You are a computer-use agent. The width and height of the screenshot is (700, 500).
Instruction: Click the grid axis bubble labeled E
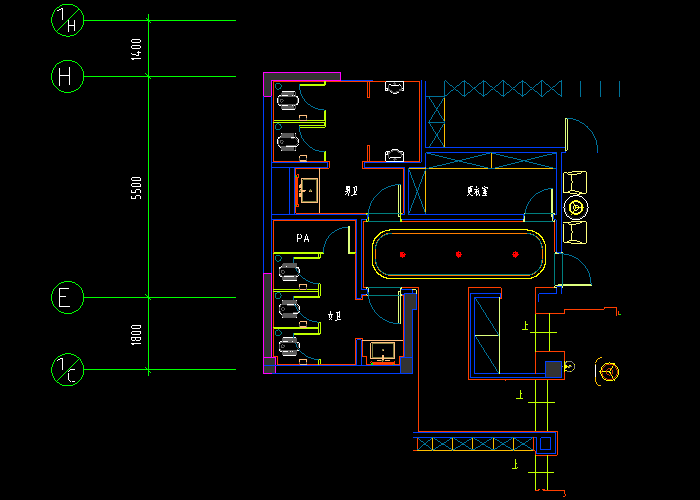coord(67,298)
